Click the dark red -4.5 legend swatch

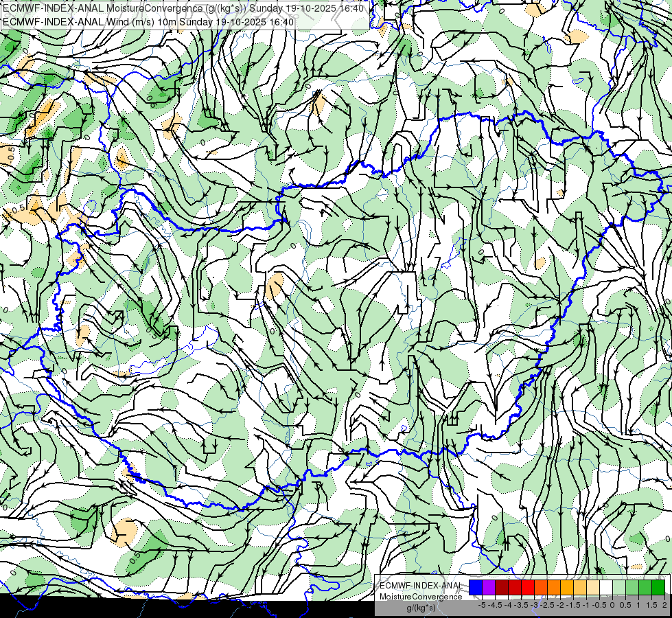coord(502,588)
